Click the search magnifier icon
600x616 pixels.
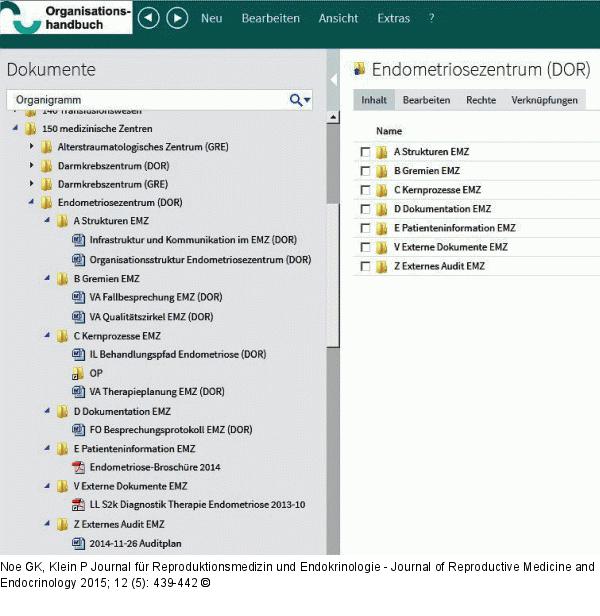(x=295, y=100)
